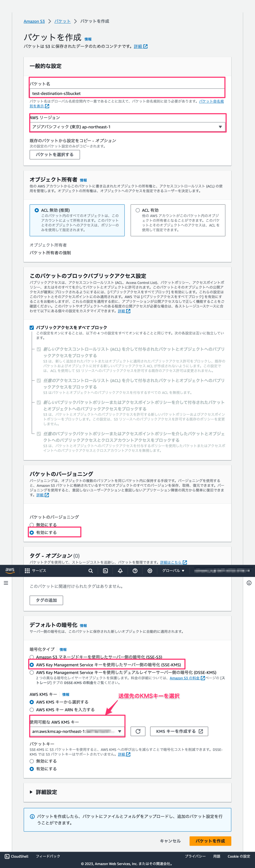Open プライバシー footer link

point(195,856)
